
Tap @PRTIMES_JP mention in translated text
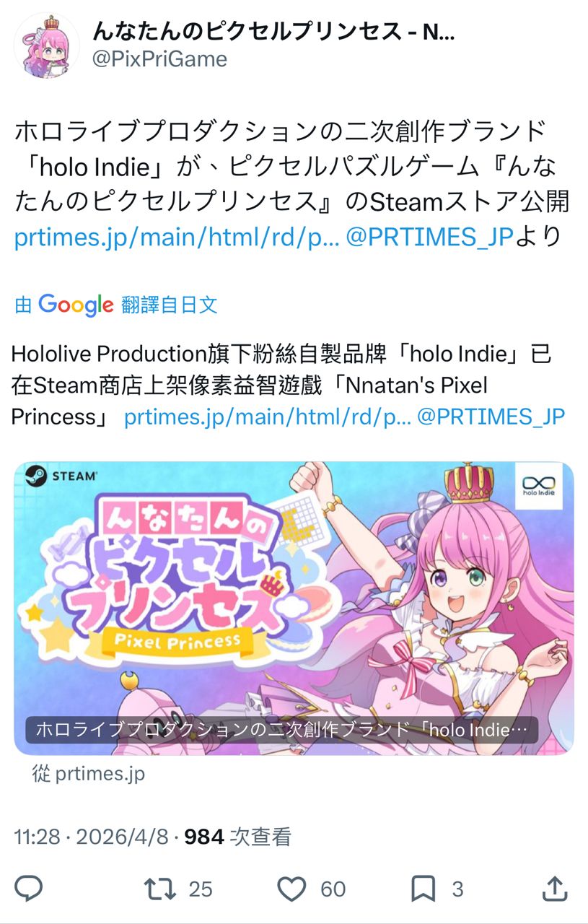click(x=491, y=417)
